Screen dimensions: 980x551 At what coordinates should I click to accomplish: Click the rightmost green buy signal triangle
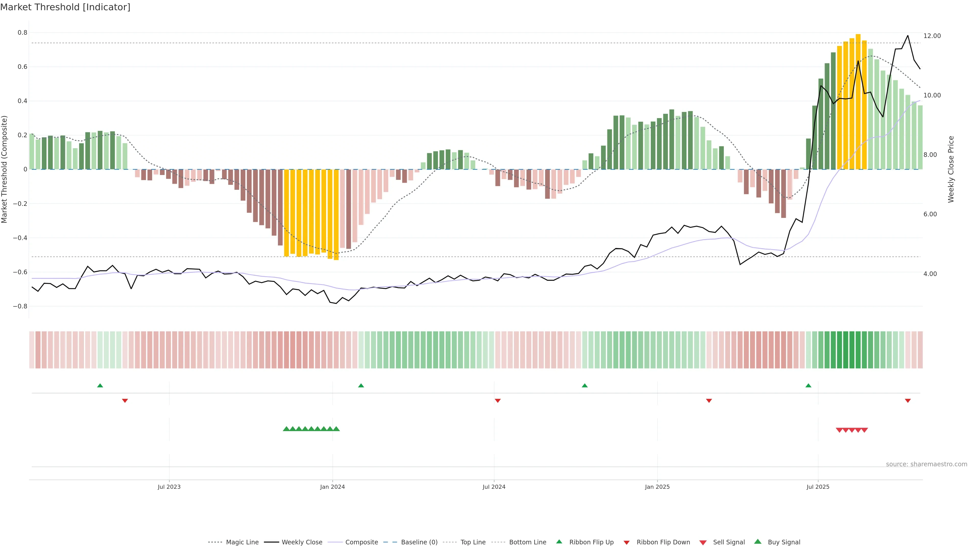tap(336, 429)
